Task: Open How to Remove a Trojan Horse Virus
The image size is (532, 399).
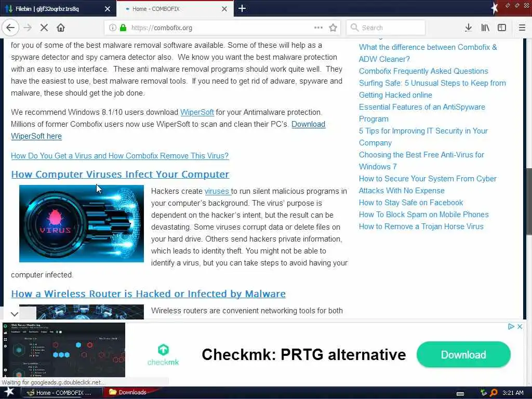Action: 421,227
